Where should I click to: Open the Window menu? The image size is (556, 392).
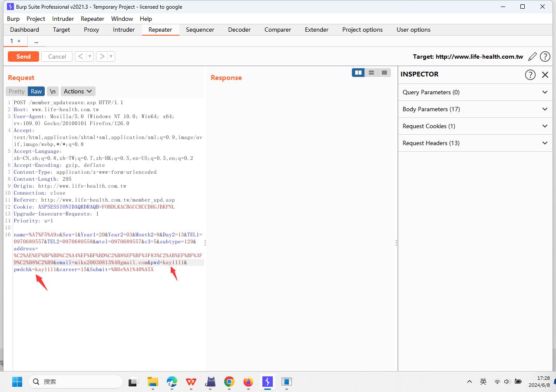[x=122, y=19]
